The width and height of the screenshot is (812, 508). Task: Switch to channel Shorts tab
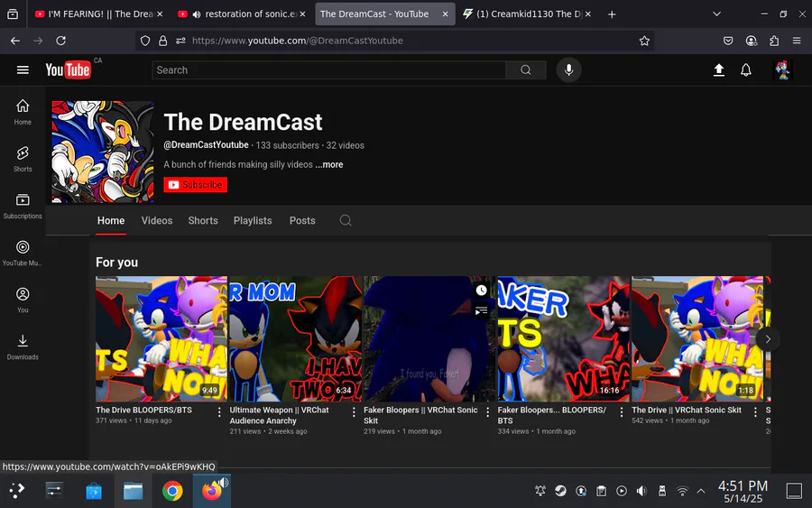pos(203,220)
